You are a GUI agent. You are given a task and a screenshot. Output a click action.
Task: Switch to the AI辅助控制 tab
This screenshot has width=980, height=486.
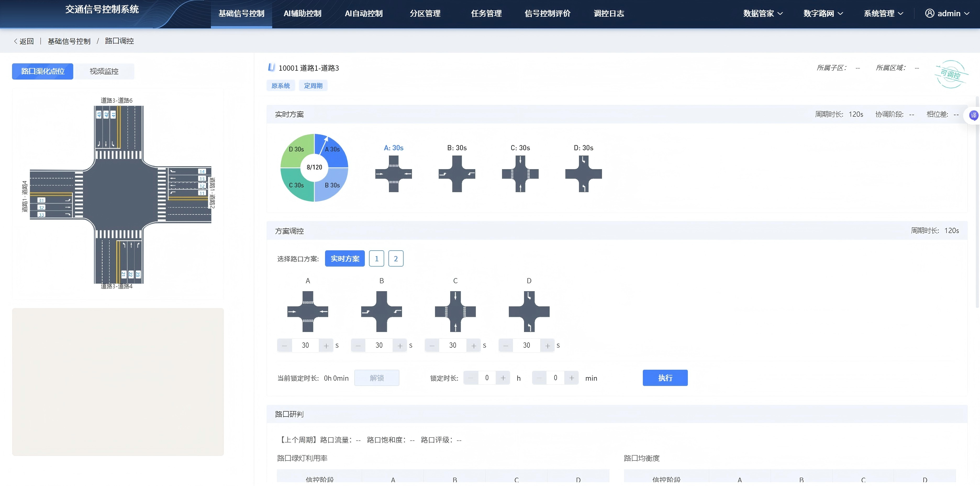[x=302, y=13]
